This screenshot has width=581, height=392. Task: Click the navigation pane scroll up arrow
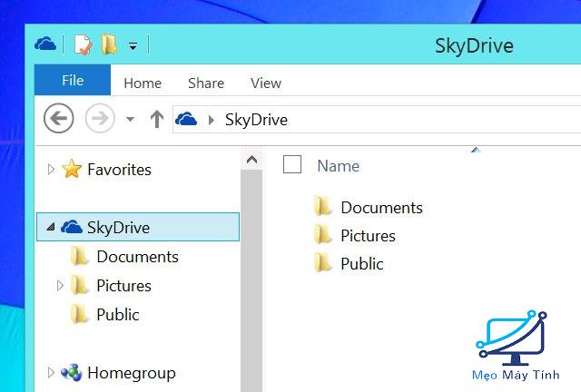[252, 160]
